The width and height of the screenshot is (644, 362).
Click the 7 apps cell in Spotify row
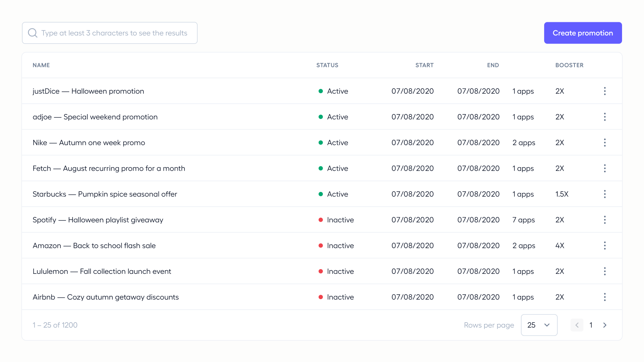point(524,220)
